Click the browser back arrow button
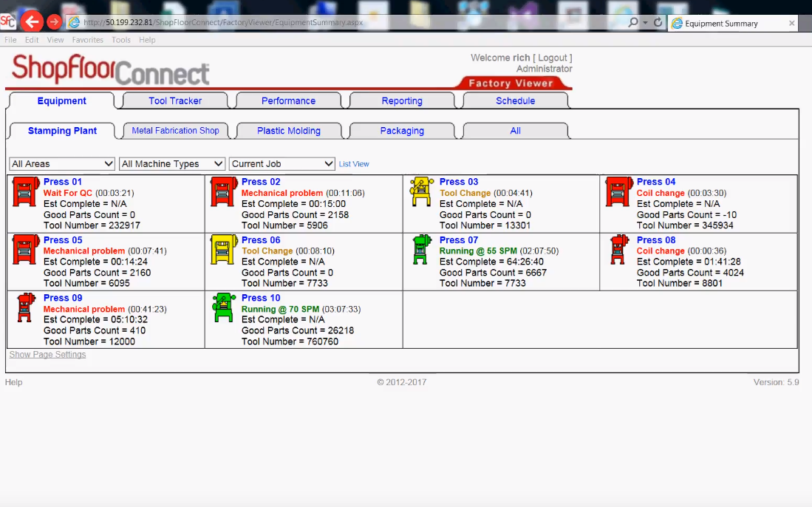The height and width of the screenshot is (507, 812). click(32, 22)
